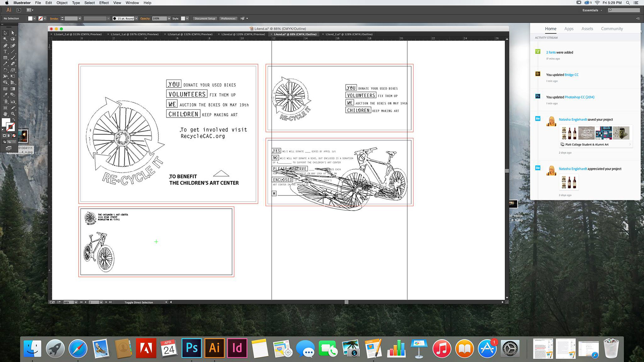Viewport: 644px width, 362px height.
Task: Swap fill and stroke colors
Action: click(x=14, y=120)
